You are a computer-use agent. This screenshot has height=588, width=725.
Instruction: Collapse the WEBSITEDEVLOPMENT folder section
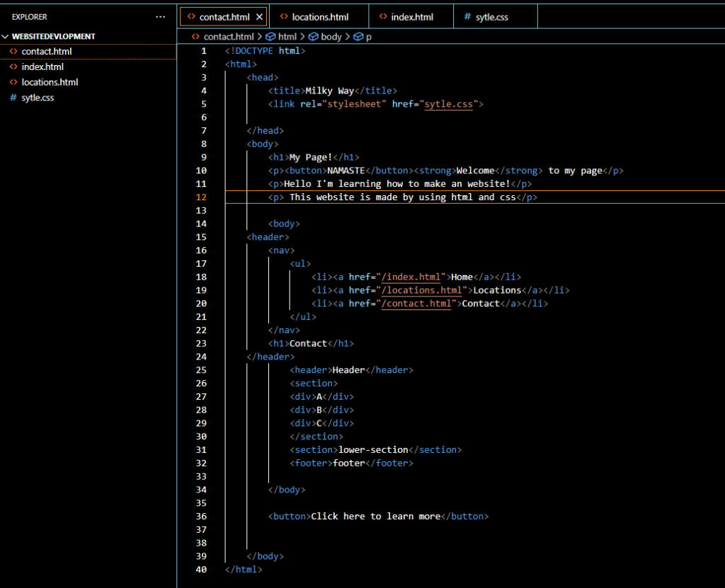point(6,36)
